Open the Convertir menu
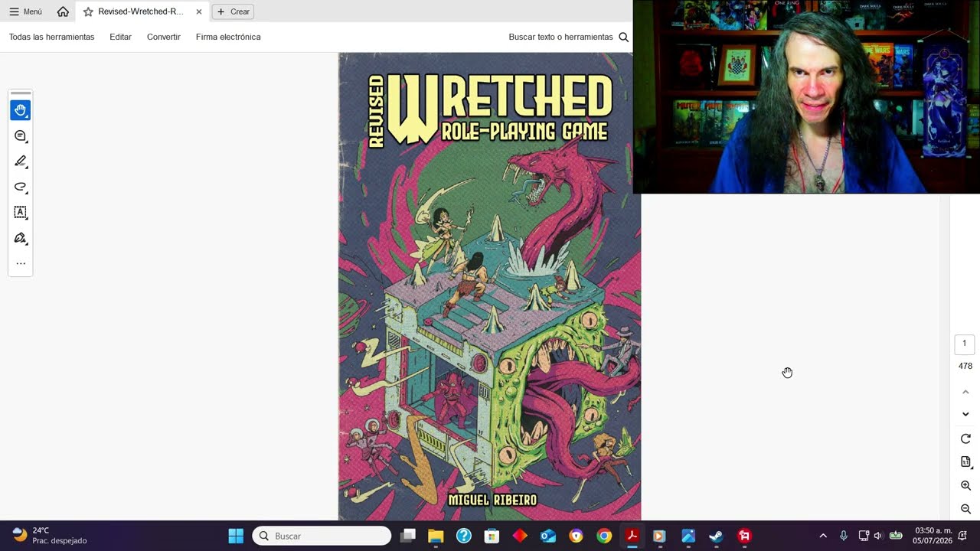 164,37
